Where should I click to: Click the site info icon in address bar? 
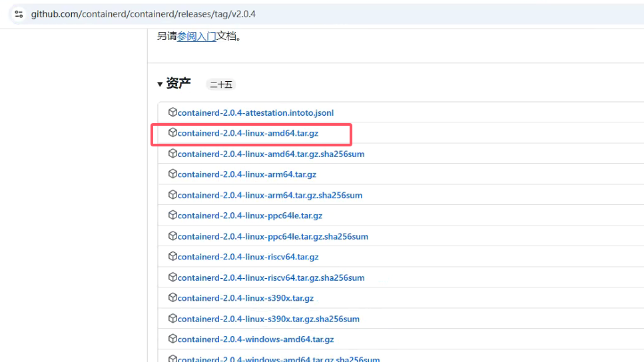pyautogui.click(x=19, y=15)
